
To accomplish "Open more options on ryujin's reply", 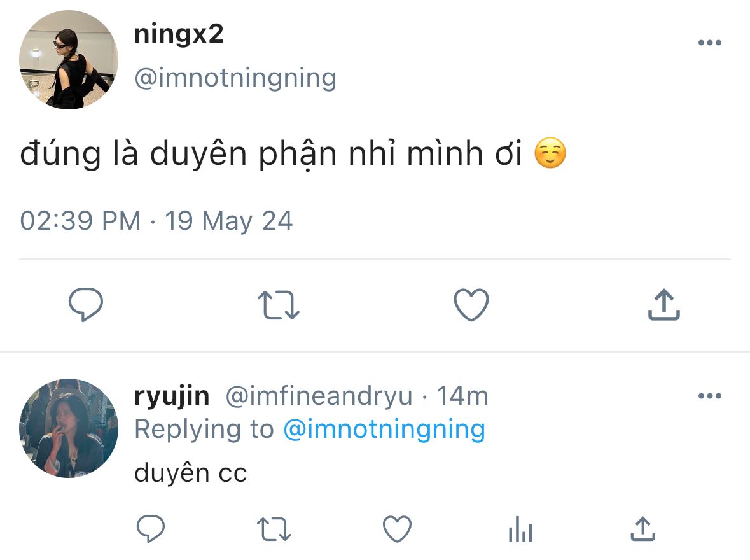I will [x=709, y=396].
